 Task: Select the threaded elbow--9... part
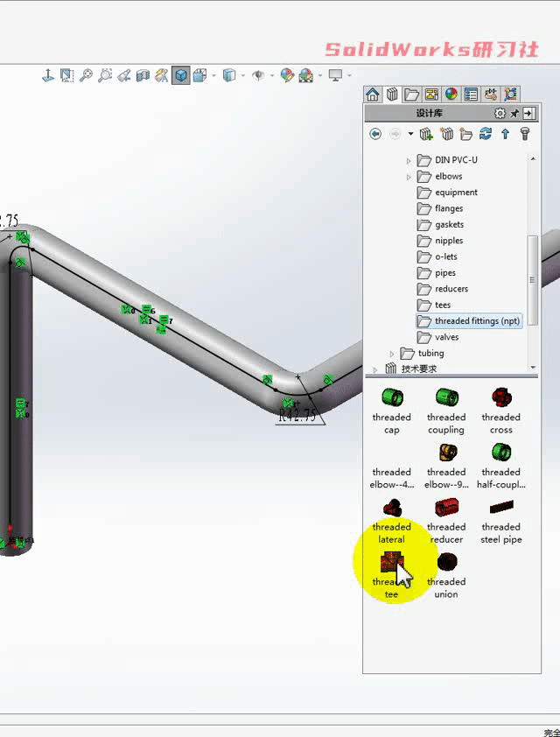pos(446,467)
